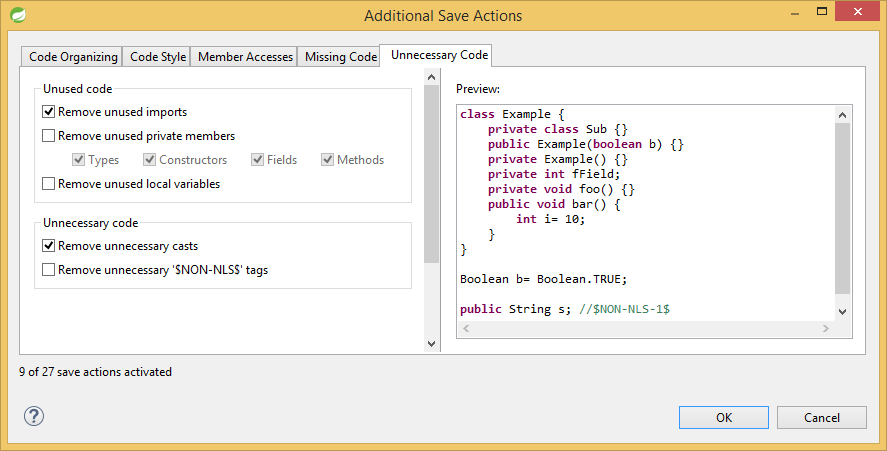The height and width of the screenshot is (451, 887).
Task: Click the 'Preview:' label
Action: 478,89
